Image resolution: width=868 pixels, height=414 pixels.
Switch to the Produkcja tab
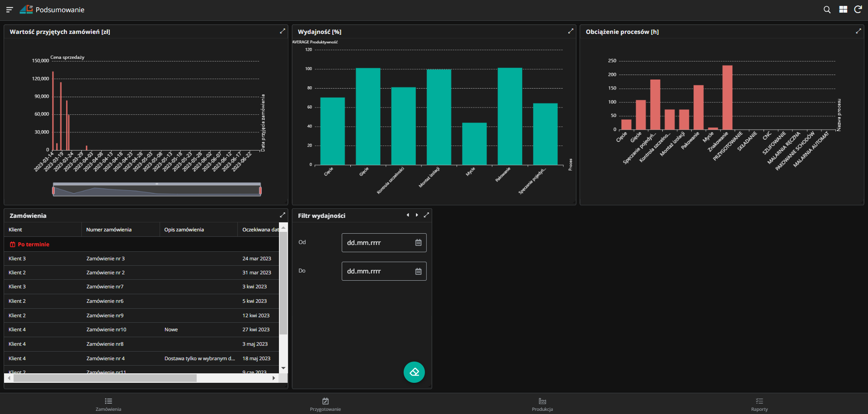(x=542, y=404)
